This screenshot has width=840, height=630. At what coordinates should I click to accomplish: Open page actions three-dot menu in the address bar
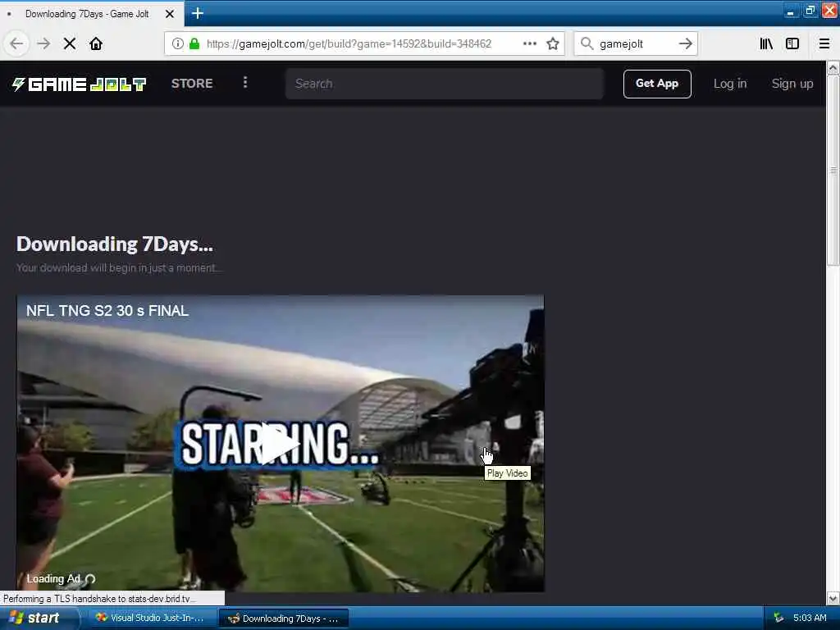pyautogui.click(x=530, y=43)
